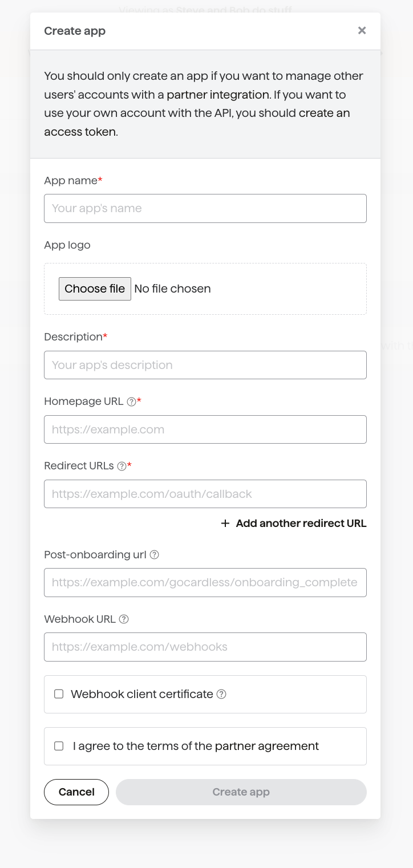The height and width of the screenshot is (868, 413).
Task: Follow the 'create an access token' link
Action: [197, 123]
